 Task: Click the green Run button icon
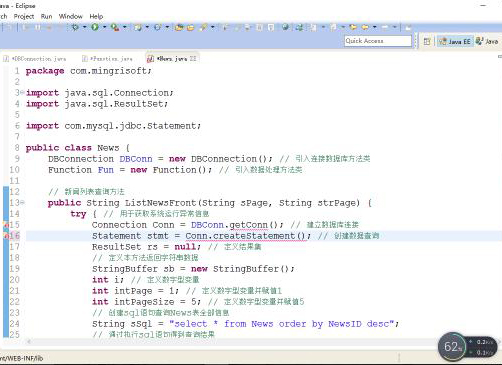click(95, 27)
